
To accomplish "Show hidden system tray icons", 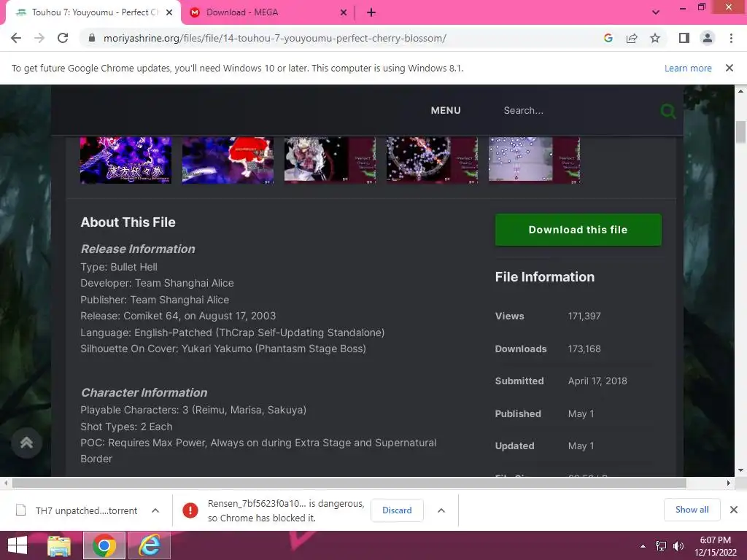I will click(x=643, y=546).
